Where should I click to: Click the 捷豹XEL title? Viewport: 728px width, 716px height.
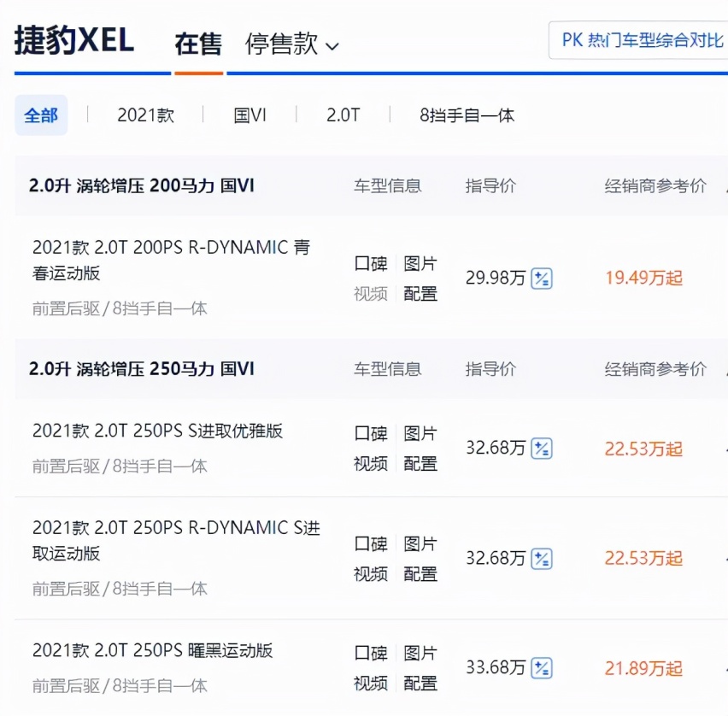(74, 40)
